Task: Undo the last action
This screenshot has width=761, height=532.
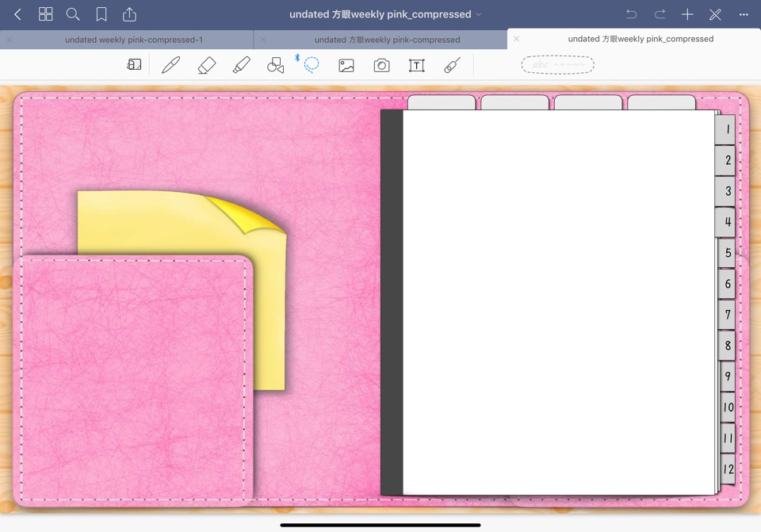Action: point(629,13)
